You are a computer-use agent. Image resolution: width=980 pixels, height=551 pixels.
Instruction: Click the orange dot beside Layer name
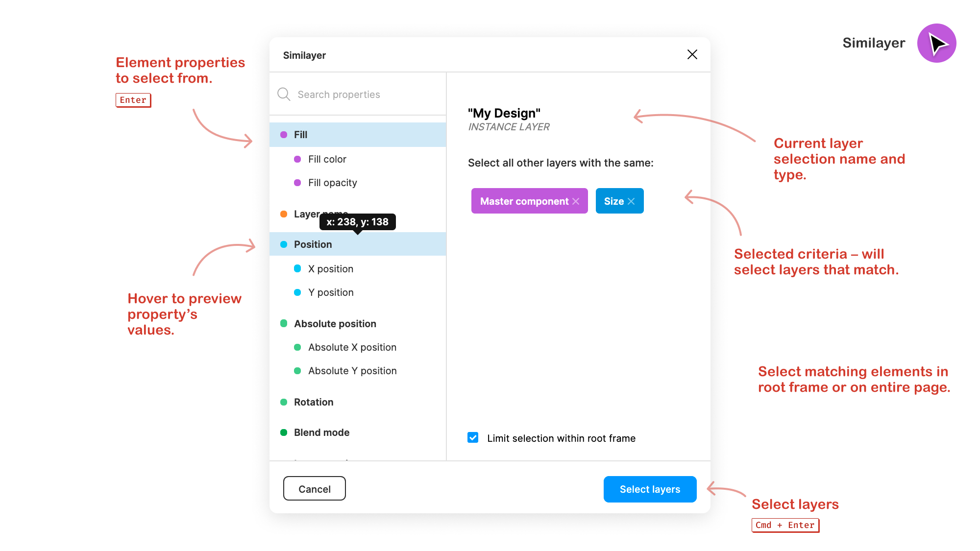coord(284,214)
